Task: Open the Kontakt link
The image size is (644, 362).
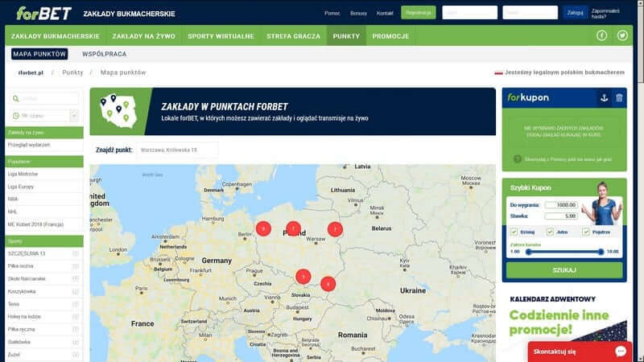Action: coord(385,13)
